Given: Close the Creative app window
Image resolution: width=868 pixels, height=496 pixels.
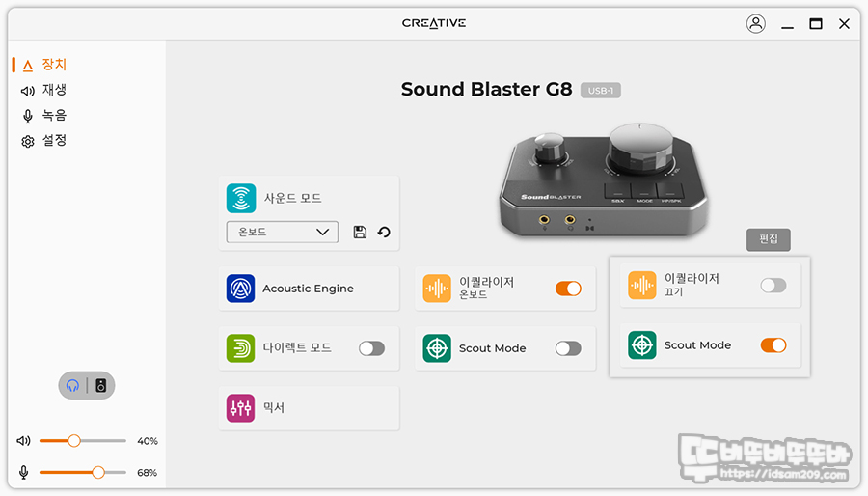Looking at the screenshot, I should [x=844, y=24].
